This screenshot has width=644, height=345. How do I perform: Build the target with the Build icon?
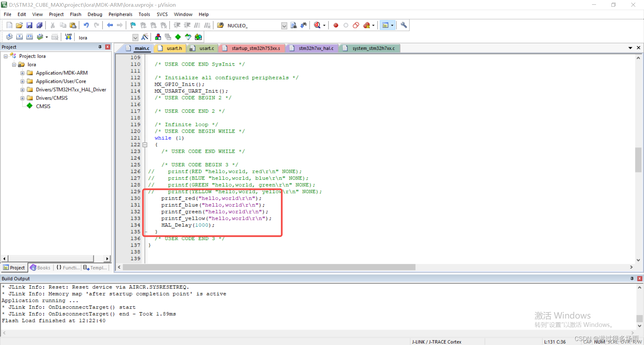(x=19, y=37)
